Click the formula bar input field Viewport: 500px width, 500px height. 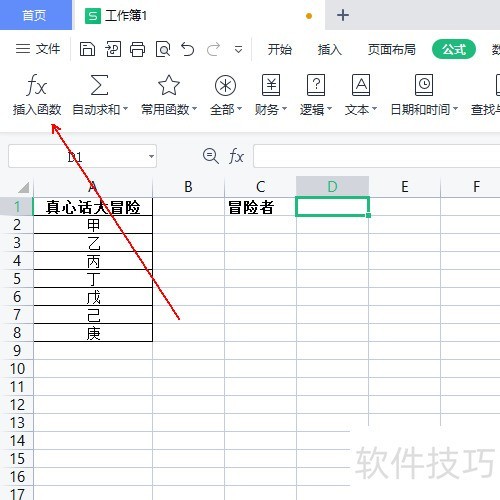[376, 156]
